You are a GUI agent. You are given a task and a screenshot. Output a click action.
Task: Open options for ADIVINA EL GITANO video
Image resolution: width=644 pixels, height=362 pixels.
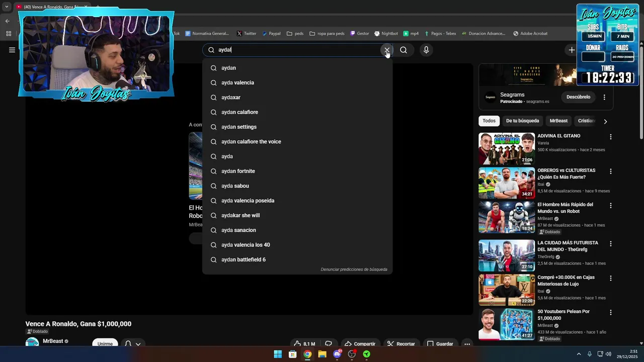[611, 137]
